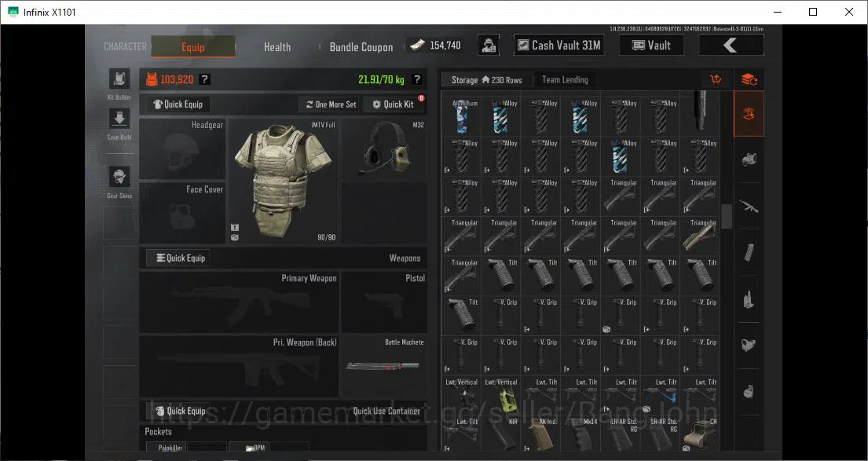Open the Team Lending tab
Image resolution: width=868 pixels, height=461 pixels.
click(565, 79)
